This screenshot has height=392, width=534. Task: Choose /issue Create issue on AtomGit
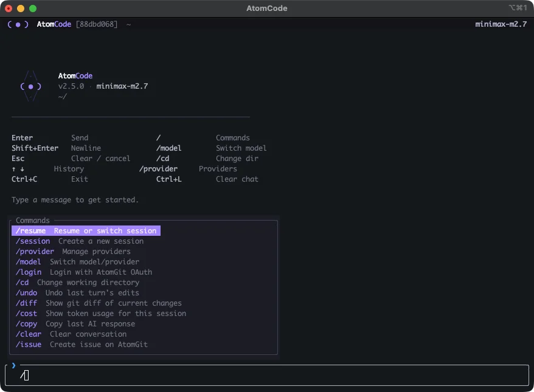[81, 345]
